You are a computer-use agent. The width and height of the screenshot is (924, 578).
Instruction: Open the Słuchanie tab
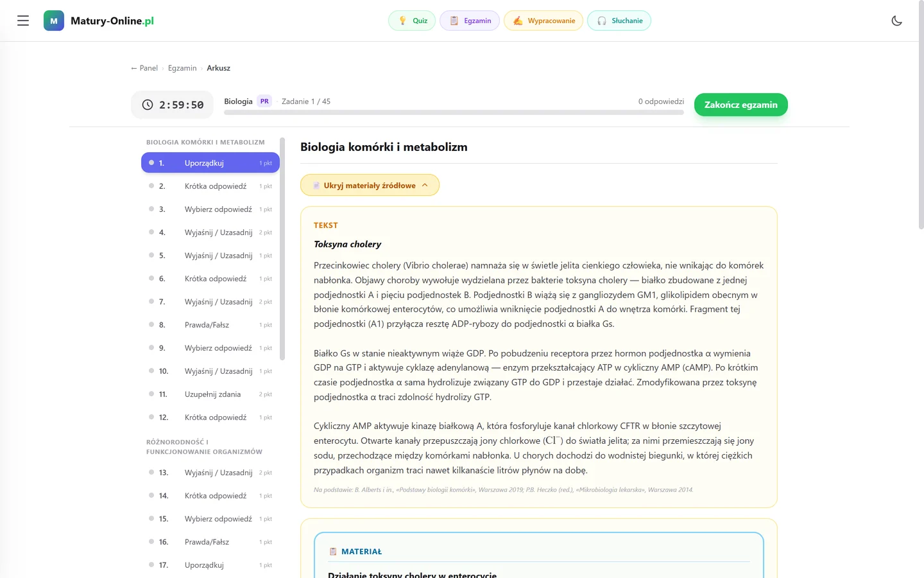(619, 21)
